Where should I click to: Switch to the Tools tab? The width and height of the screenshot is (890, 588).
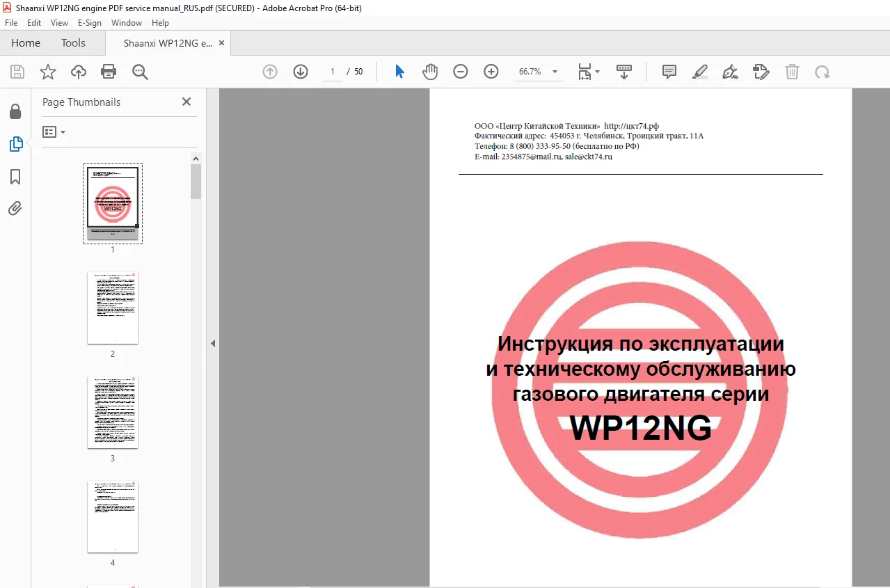(x=73, y=42)
